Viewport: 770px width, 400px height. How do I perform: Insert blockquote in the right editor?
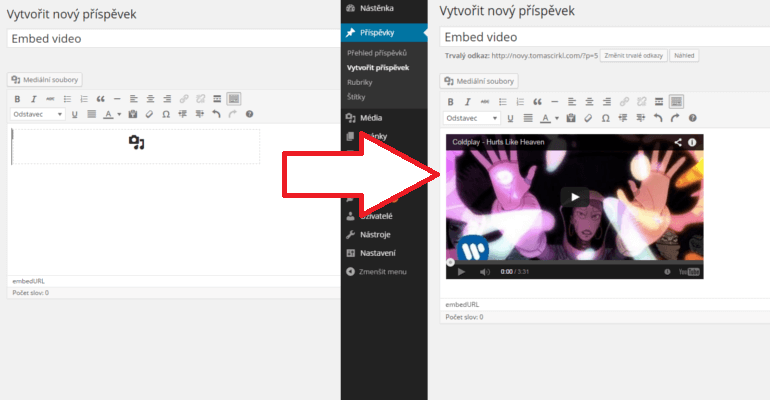coord(537,102)
